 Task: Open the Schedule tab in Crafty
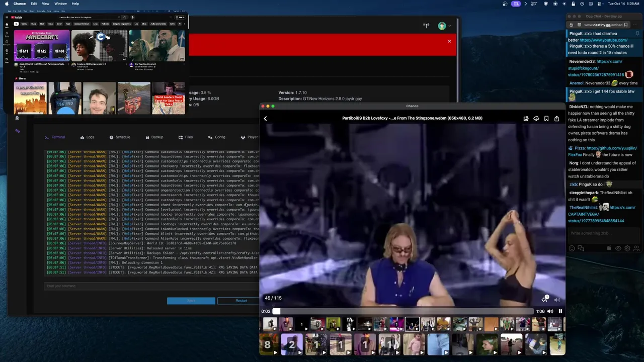click(120, 137)
